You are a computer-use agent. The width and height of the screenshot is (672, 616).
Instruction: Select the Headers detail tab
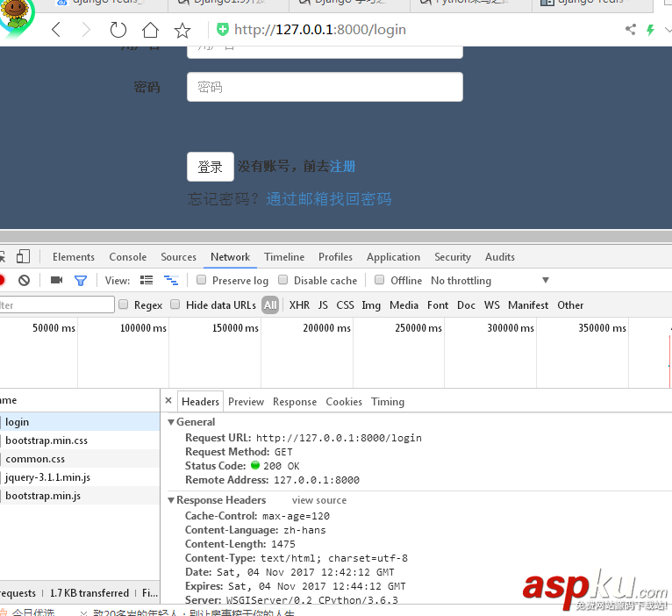pos(200,402)
